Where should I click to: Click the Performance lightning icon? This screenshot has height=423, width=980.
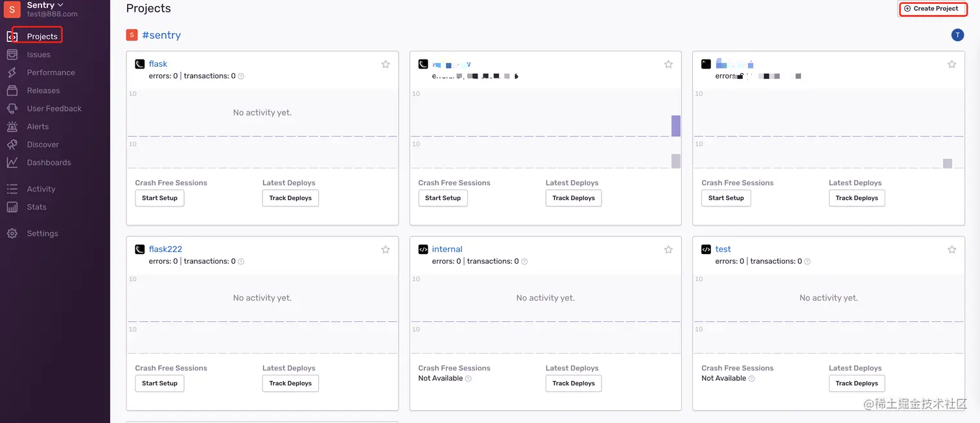[x=12, y=73]
